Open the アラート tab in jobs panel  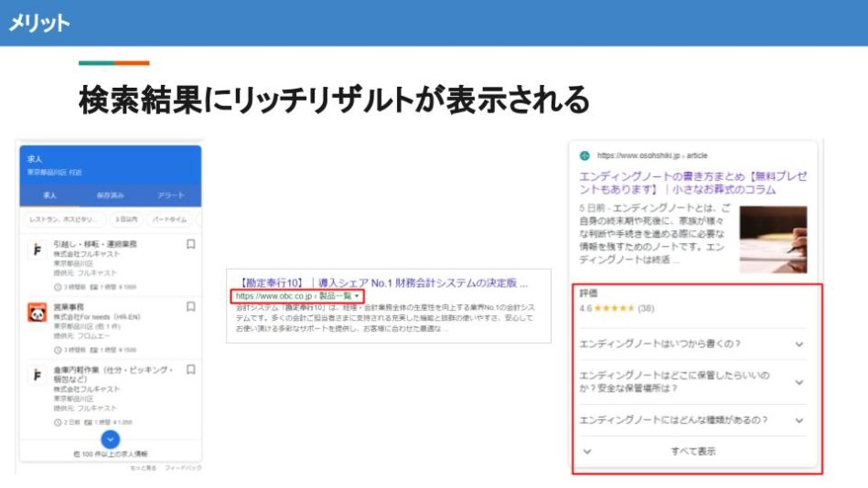click(169, 196)
